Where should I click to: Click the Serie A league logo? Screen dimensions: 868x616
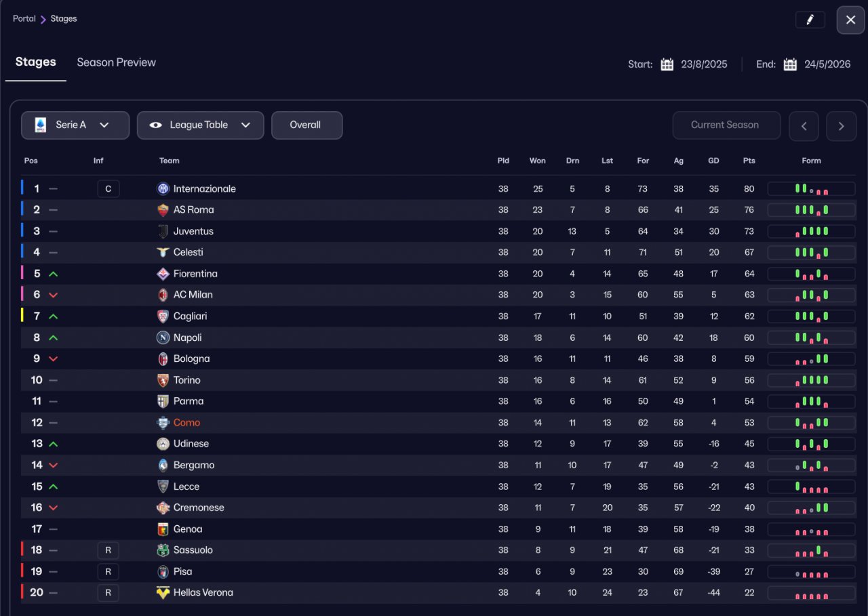41,125
